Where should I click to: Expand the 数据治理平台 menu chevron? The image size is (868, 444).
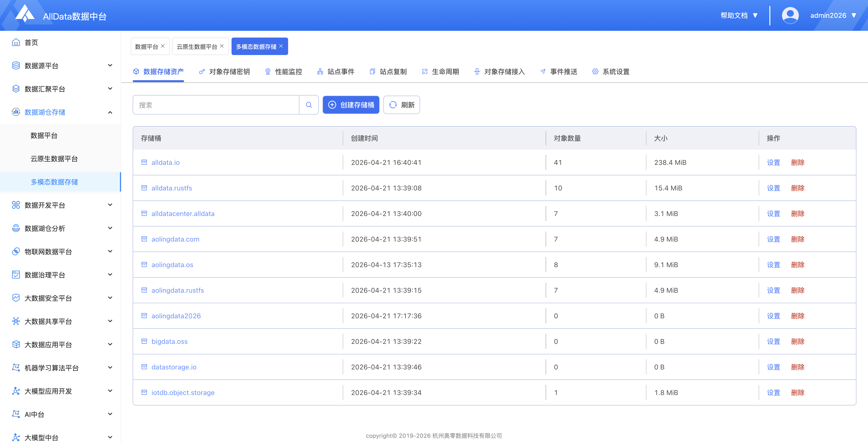click(x=110, y=274)
